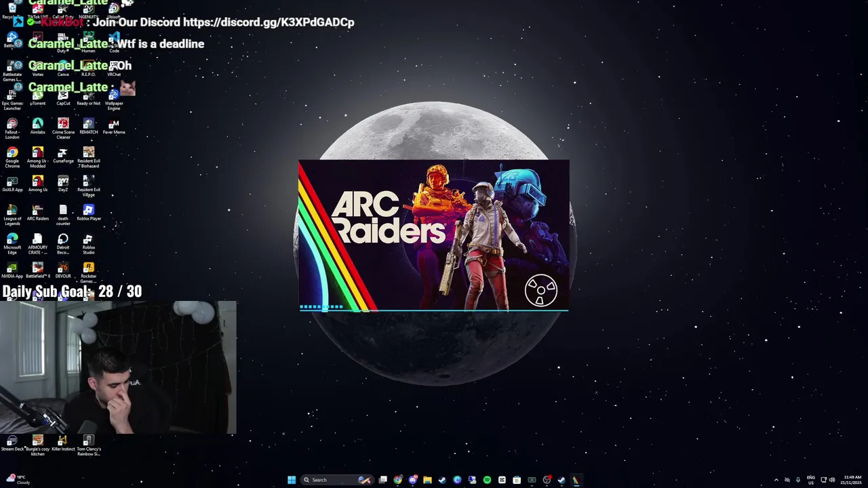
Task: Open the ENG US language switcher
Action: 810,480
